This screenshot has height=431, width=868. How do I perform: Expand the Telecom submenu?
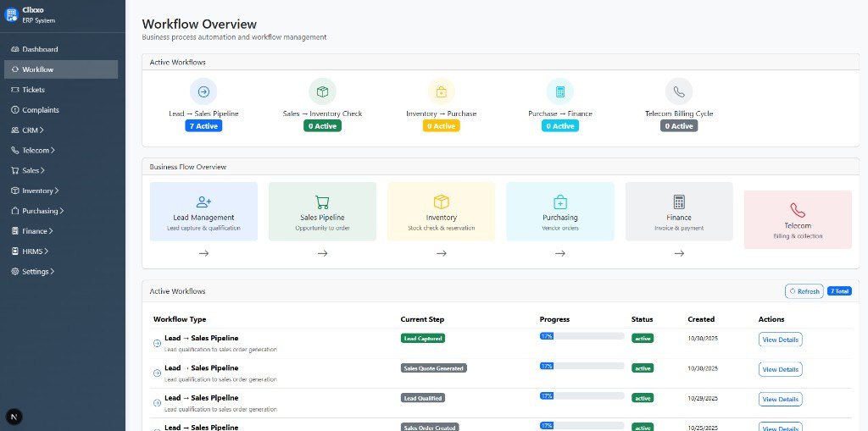pos(61,150)
